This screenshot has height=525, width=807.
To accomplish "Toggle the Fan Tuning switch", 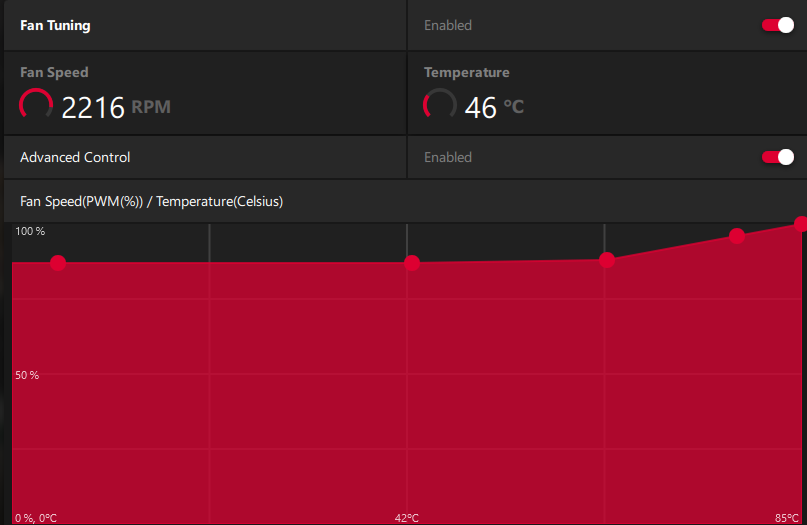I will (x=777, y=25).
